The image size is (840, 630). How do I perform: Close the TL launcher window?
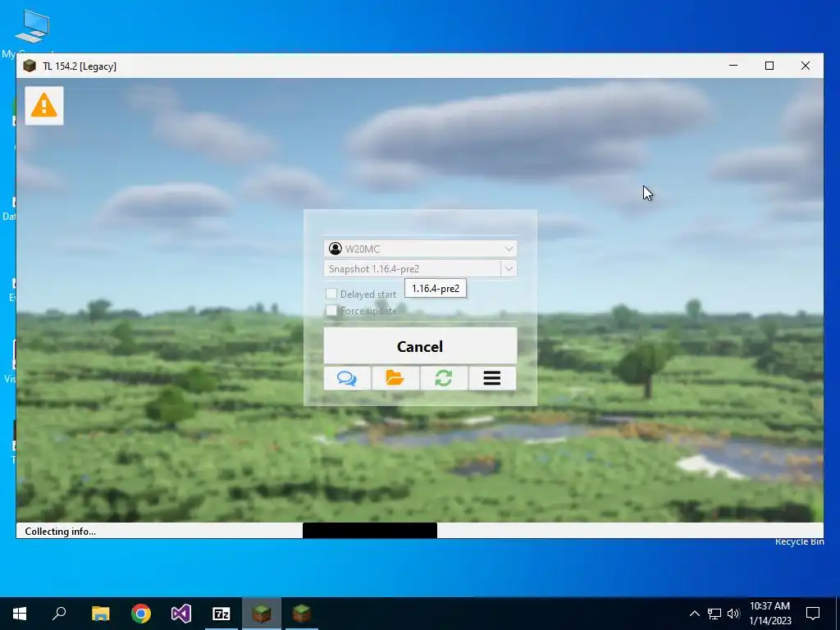click(x=806, y=66)
